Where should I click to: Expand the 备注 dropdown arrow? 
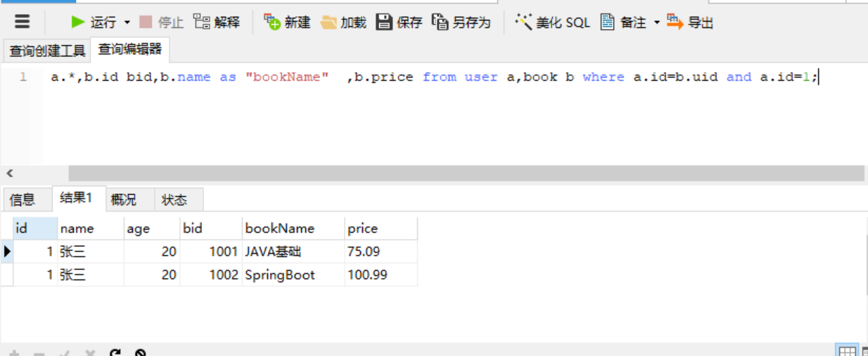point(657,23)
